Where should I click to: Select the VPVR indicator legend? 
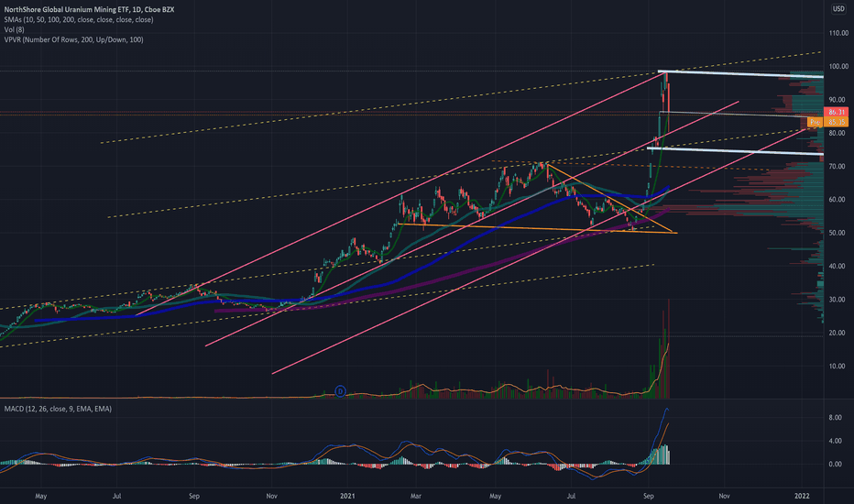tap(73, 39)
